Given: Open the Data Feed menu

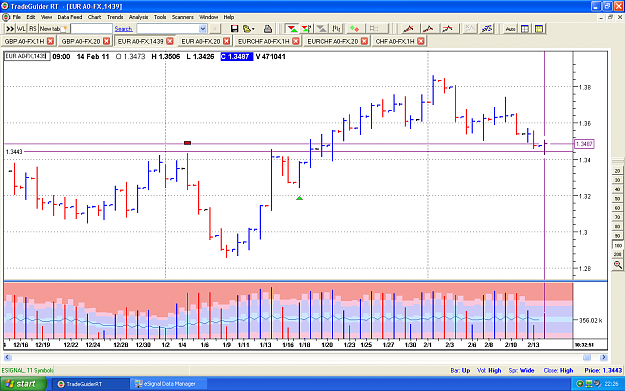Looking at the screenshot, I should [70, 17].
